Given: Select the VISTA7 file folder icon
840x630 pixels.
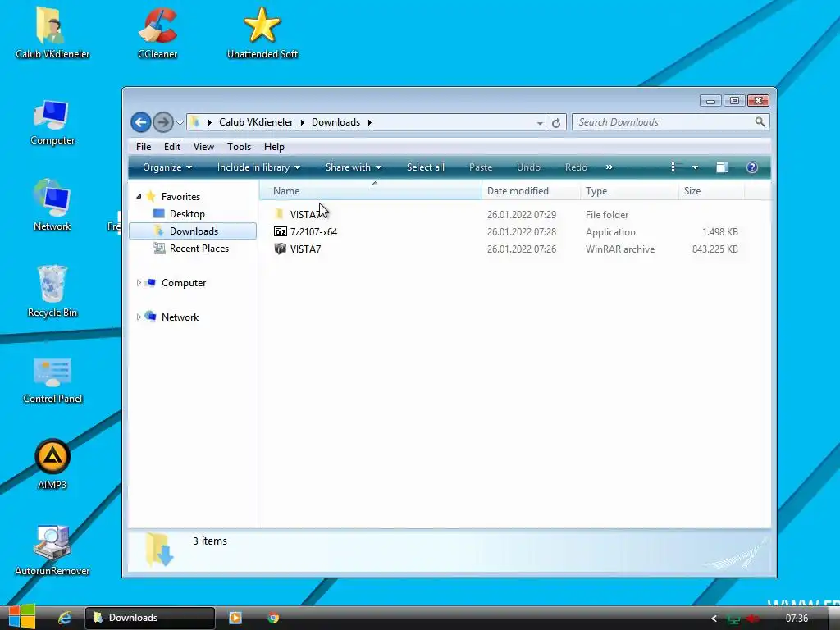Looking at the screenshot, I should [x=280, y=214].
